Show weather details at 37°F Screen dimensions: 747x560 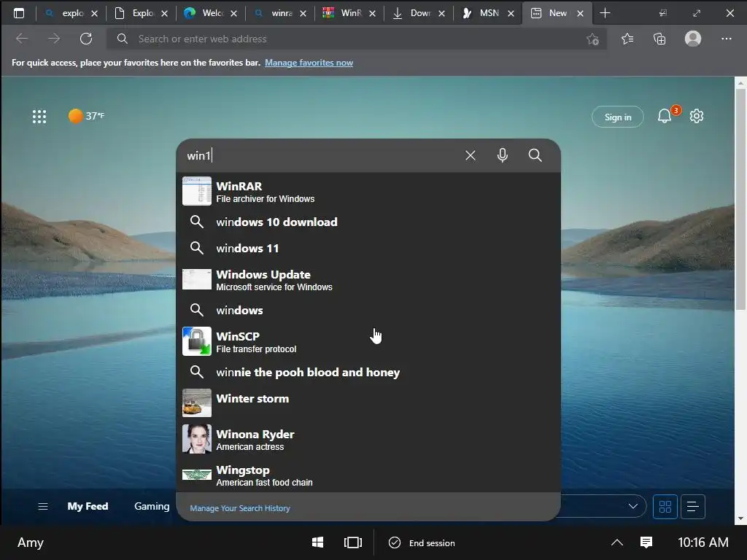[x=86, y=116]
